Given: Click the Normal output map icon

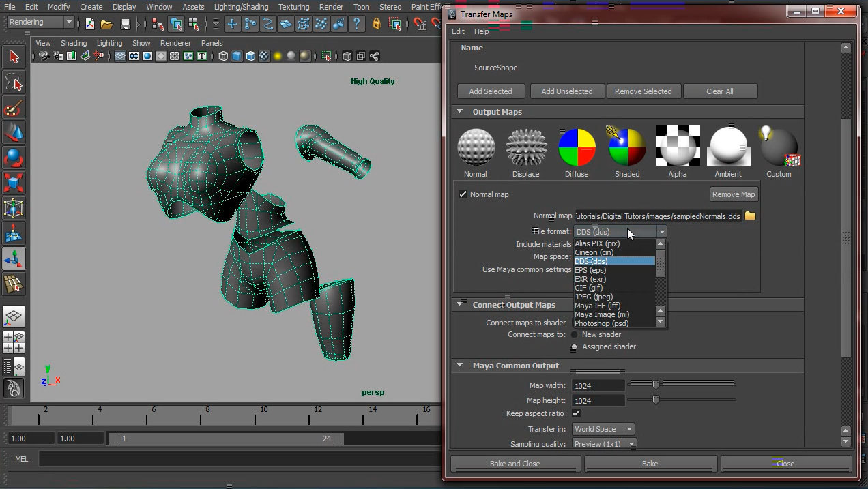Looking at the screenshot, I should 476,147.
